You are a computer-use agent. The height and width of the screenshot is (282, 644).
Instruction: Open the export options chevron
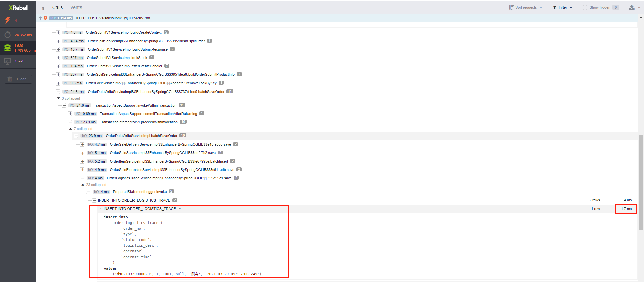(639, 7)
